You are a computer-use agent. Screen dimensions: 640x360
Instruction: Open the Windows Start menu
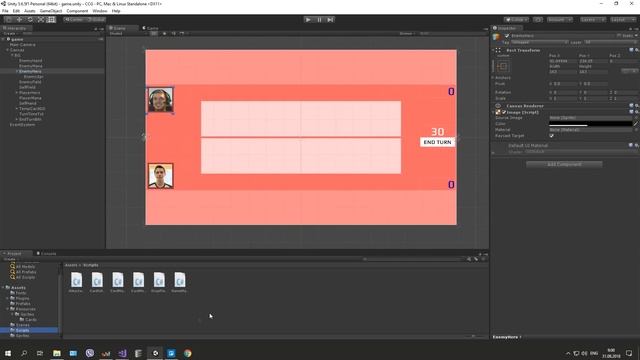[x=8, y=353]
